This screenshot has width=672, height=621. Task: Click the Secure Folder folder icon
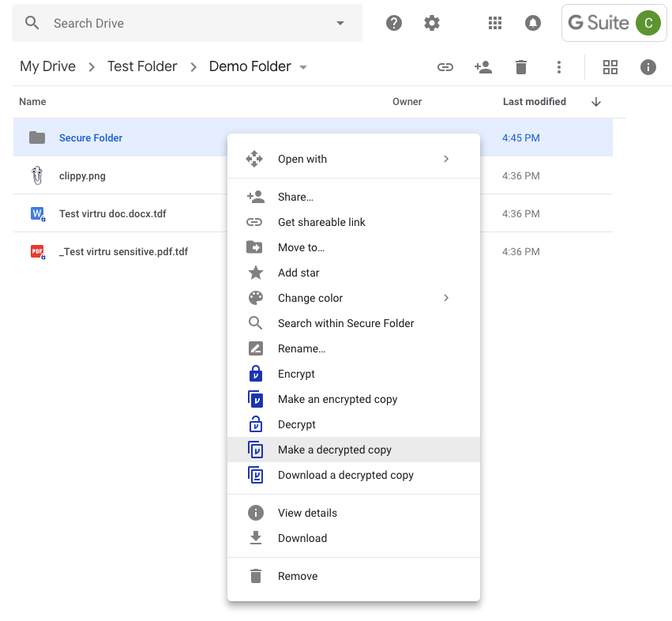point(37,137)
